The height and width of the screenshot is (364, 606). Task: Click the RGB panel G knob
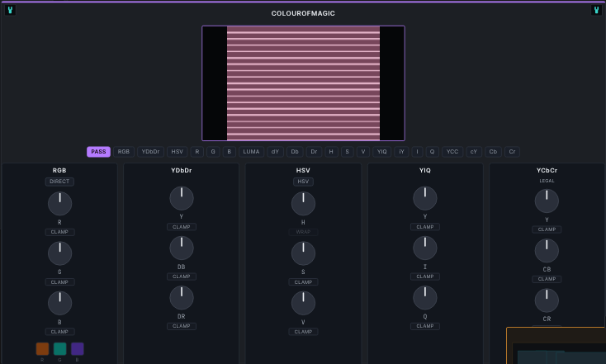tap(60, 253)
